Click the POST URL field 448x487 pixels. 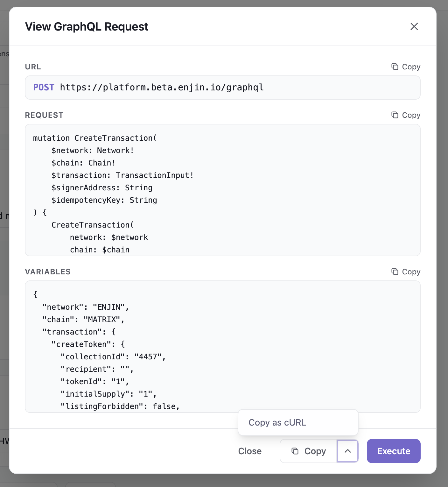(223, 88)
